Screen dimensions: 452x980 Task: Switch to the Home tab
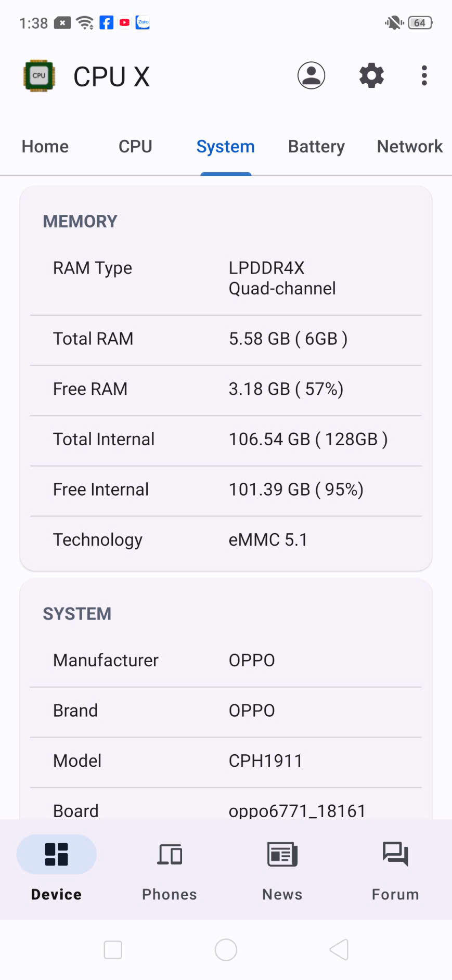(45, 147)
